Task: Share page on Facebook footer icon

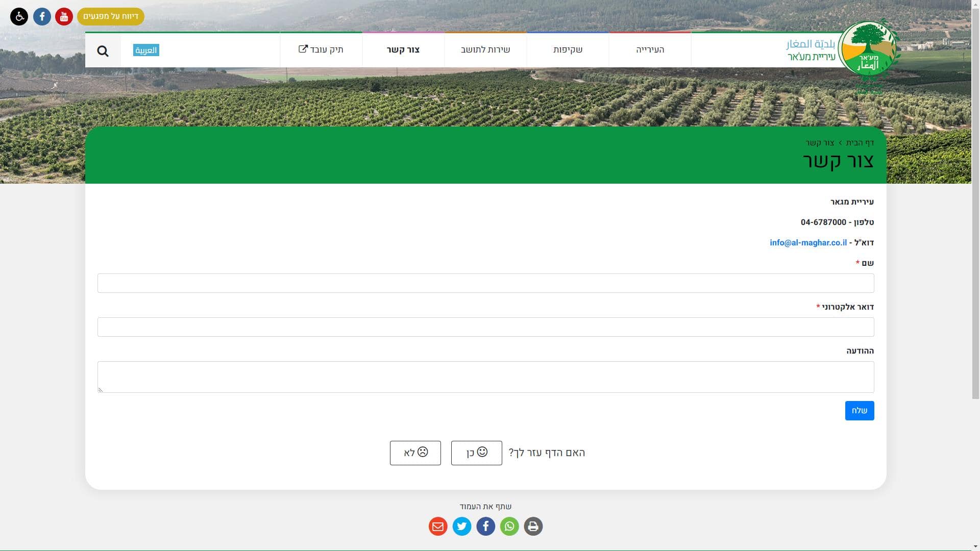Action: [485, 526]
